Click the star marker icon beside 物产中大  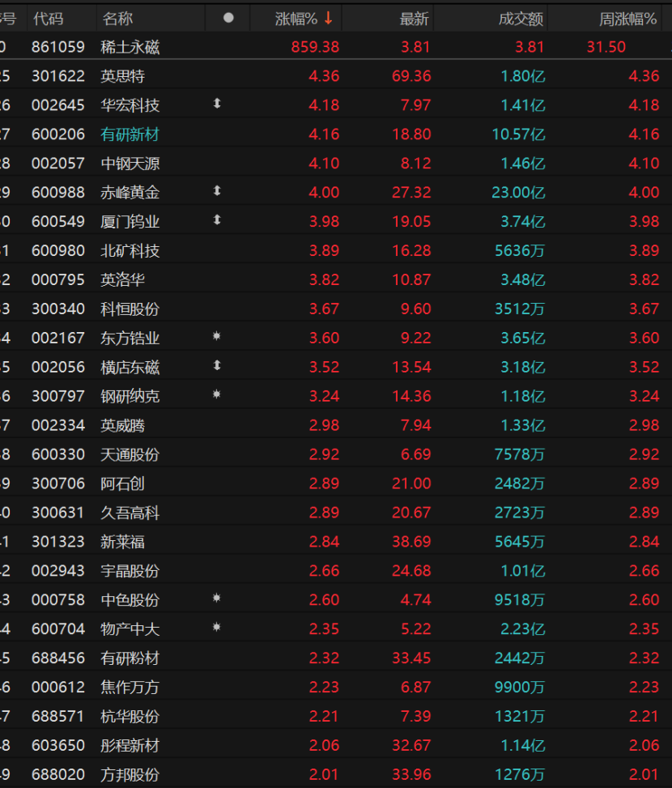(x=217, y=627)
